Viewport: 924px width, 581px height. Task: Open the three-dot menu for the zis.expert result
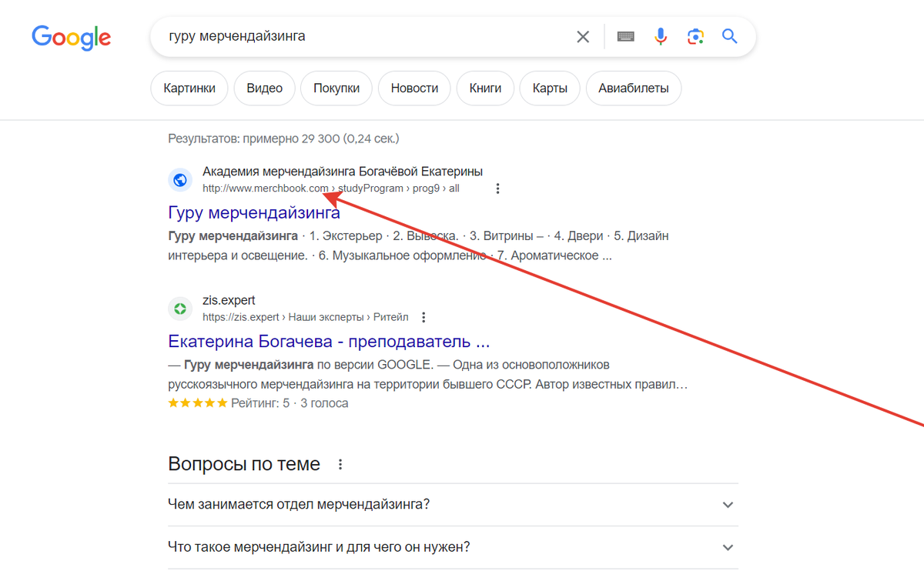[x=423, y=316]
